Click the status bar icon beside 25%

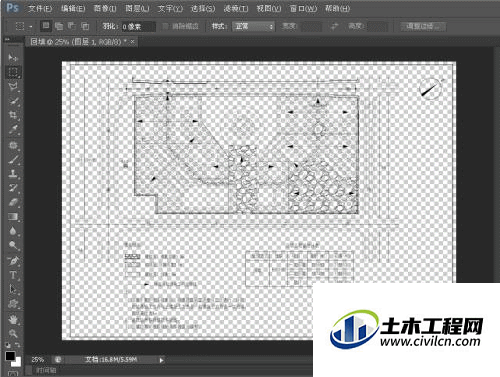[x=58, y=360]
